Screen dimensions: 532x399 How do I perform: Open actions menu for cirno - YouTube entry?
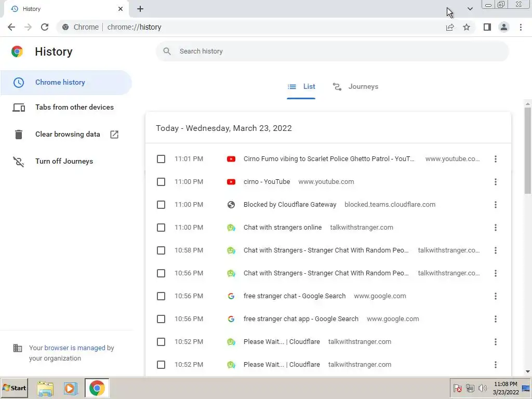click(x=495, y=182)
